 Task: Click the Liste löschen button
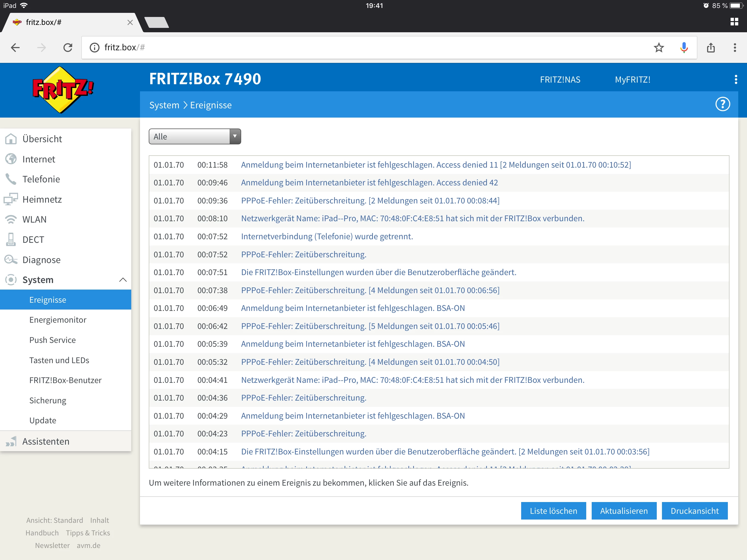tap(553, 511)
